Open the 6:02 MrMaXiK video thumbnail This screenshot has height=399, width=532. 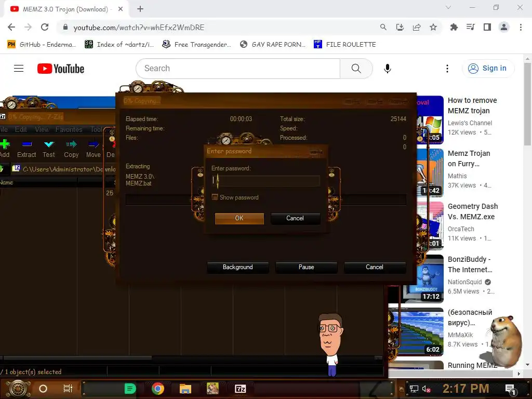pos(416,332)
